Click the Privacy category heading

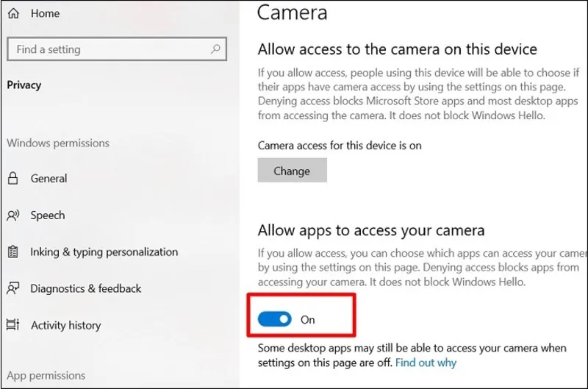coord(24,85)
